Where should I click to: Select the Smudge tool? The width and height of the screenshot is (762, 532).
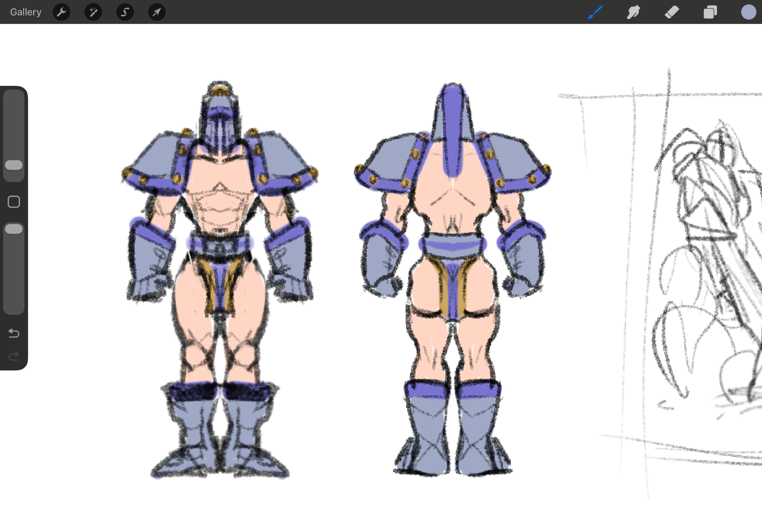pyautogui.click(x=633, y=12)
